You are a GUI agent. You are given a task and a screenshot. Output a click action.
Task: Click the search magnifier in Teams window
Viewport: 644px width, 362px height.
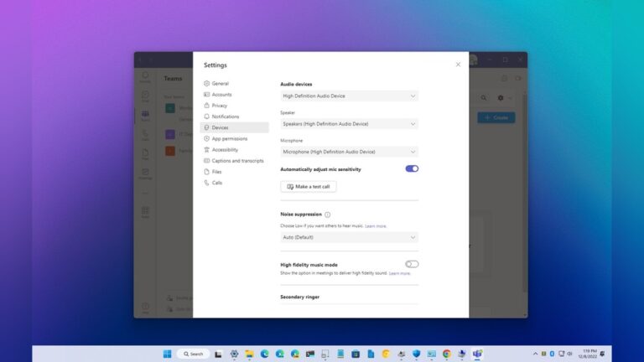coord(484,98)
